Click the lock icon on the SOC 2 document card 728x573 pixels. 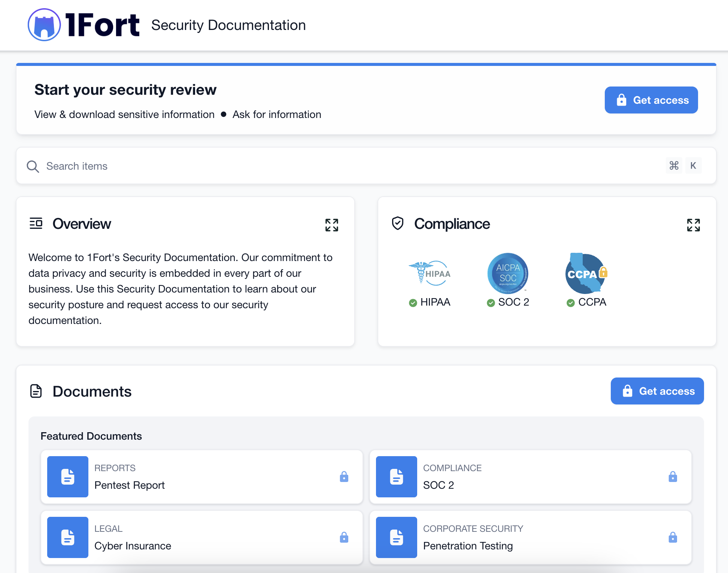[673, 477]
